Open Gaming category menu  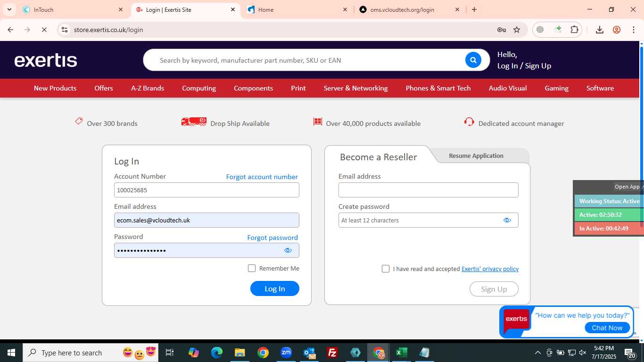pyautogui.click(x=557, y=88)
